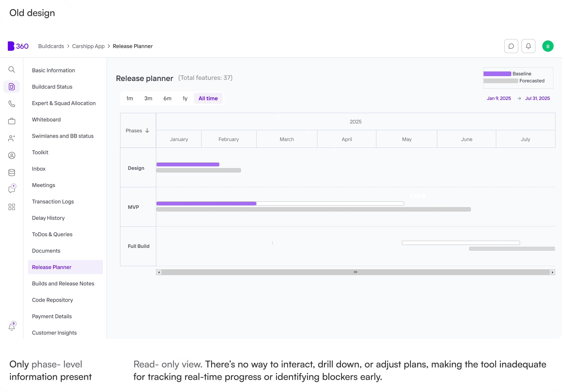Open the Jan 9, 2025 start date picker
This screenshot has height=392, width=562.
(499, 98)
